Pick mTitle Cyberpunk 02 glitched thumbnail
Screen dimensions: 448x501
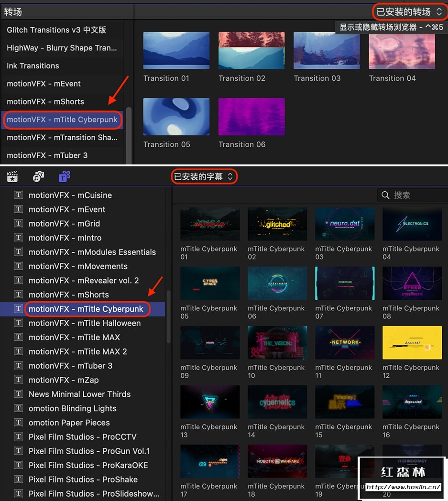point(277,224)
